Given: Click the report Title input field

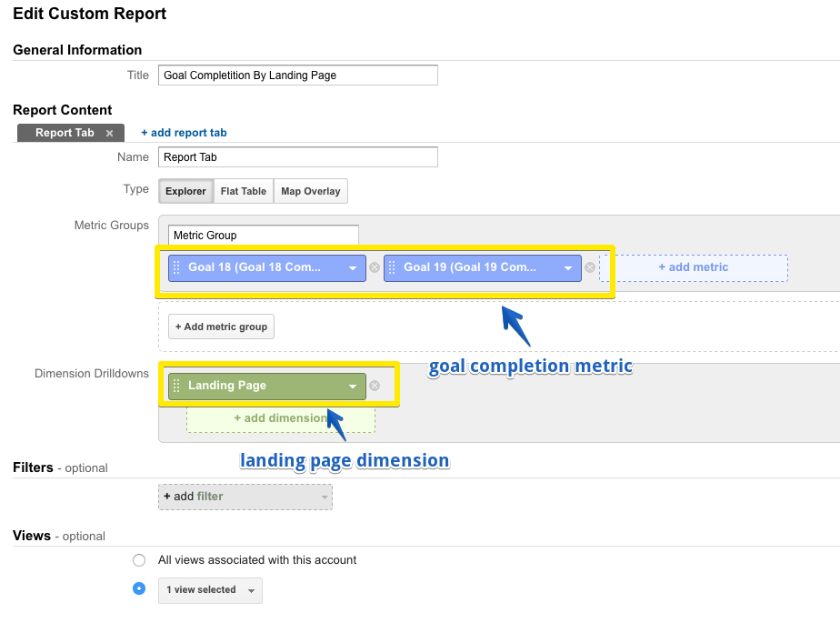Looking at the screenshot, I should 297,75.
